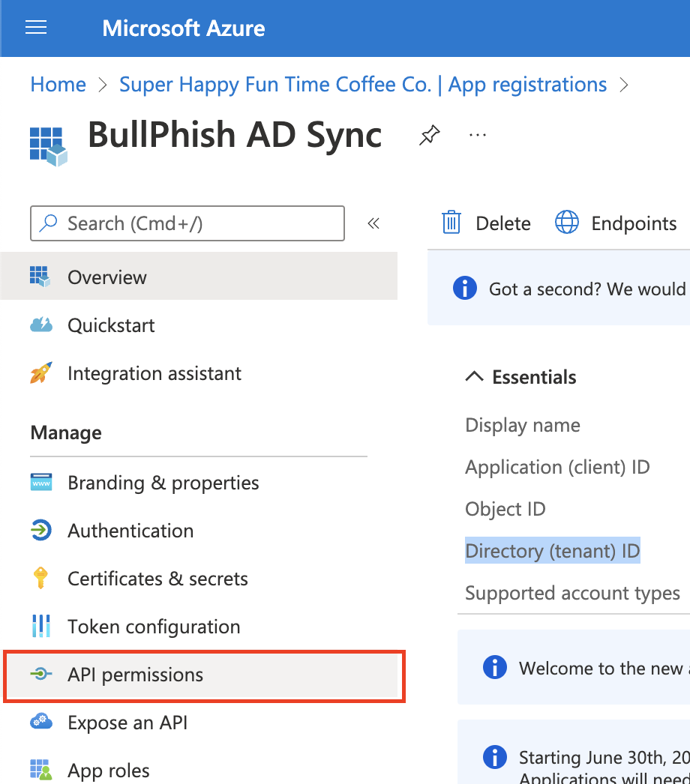Click the Certificates key icon

click(x=40, y=578)
